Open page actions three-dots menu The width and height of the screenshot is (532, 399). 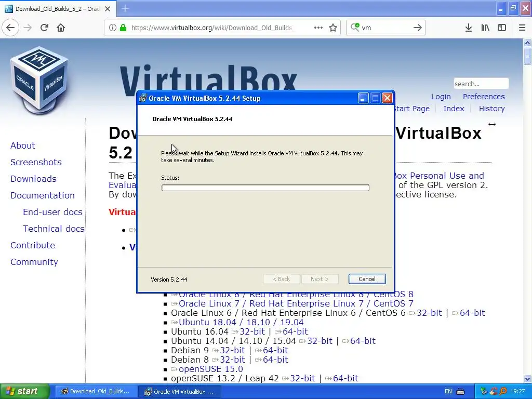pos(318,28)
